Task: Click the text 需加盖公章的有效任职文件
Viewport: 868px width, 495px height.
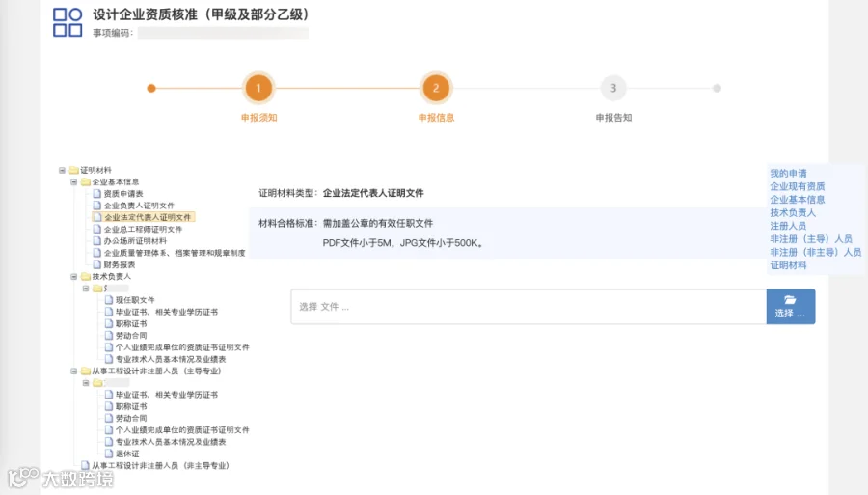Action: pyautogui.click(x=378, y=223)
